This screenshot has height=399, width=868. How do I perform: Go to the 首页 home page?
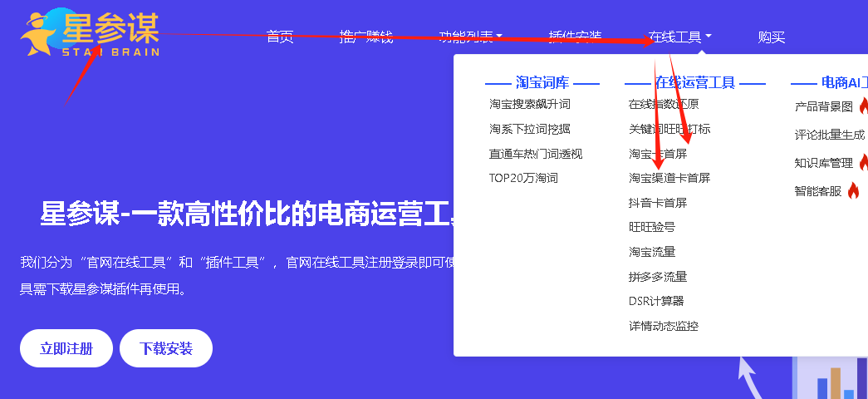pos(280,37)
